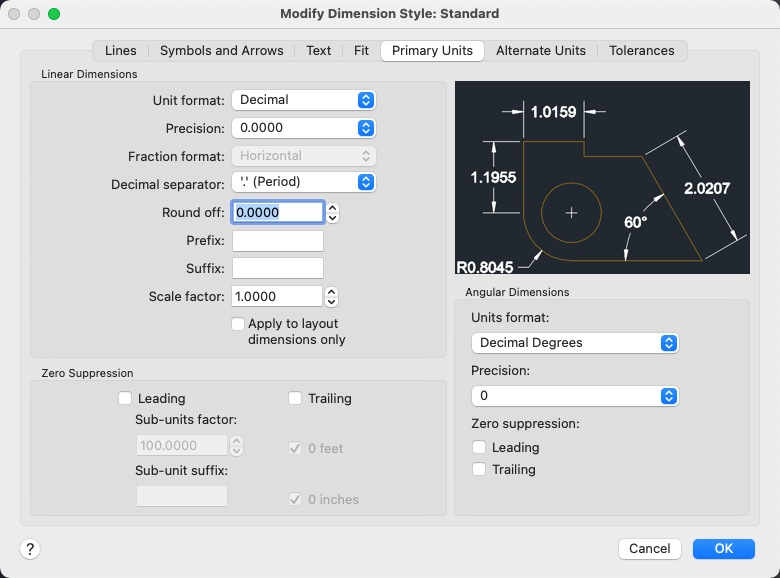Enable Leading zero suppression for angular dimensions

pyautogui.click(x=480, y=447)
